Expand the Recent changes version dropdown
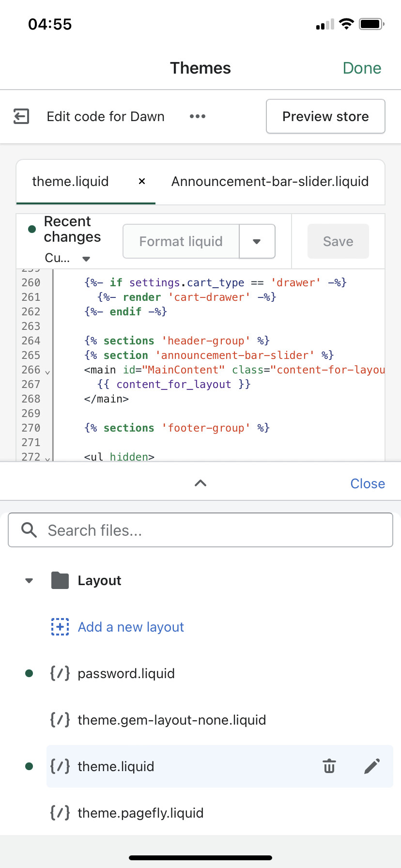Viewport: 401px width, 868px height. click(x=86, y=259)
